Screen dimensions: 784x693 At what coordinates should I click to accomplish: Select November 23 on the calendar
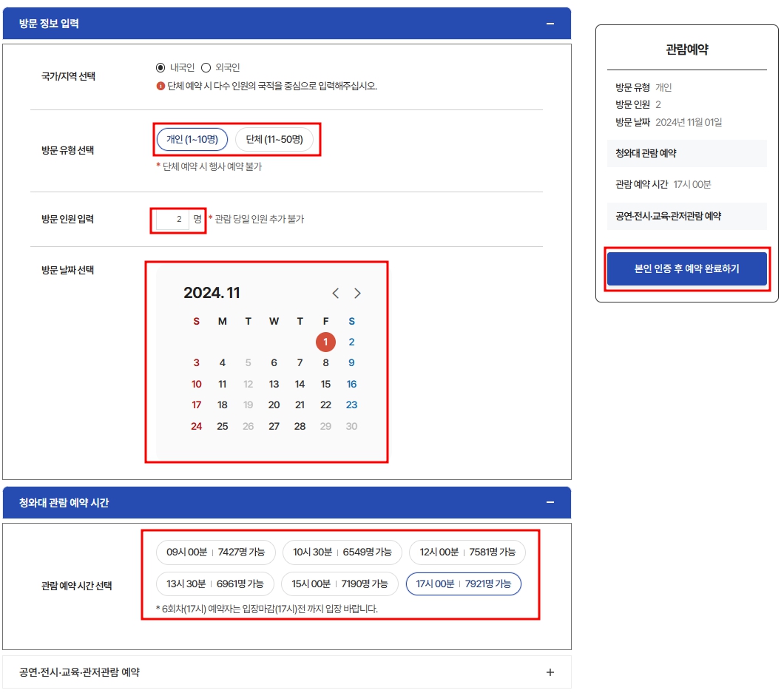click(351, 405)
